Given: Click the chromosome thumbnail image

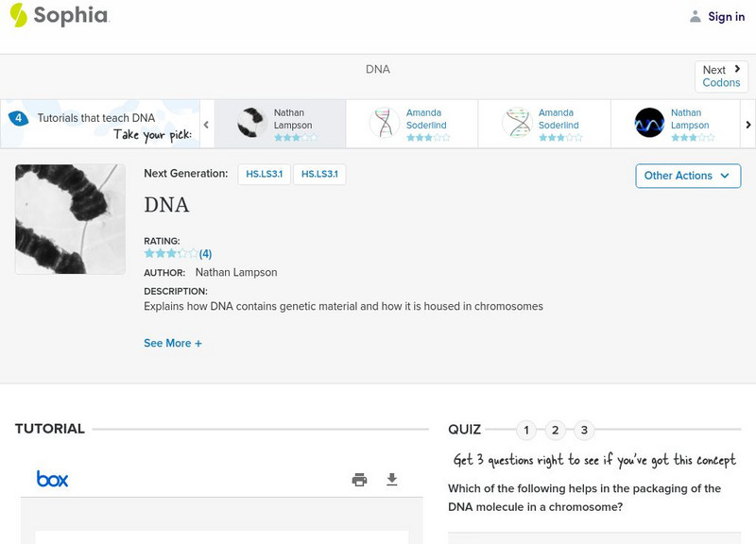Looking at the screenshot, I should [70, 219].
